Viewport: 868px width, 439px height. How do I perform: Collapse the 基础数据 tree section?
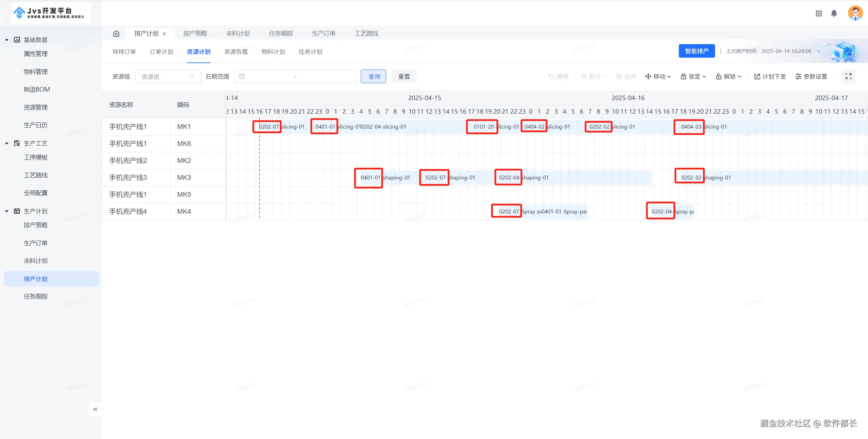pos(7,40)
